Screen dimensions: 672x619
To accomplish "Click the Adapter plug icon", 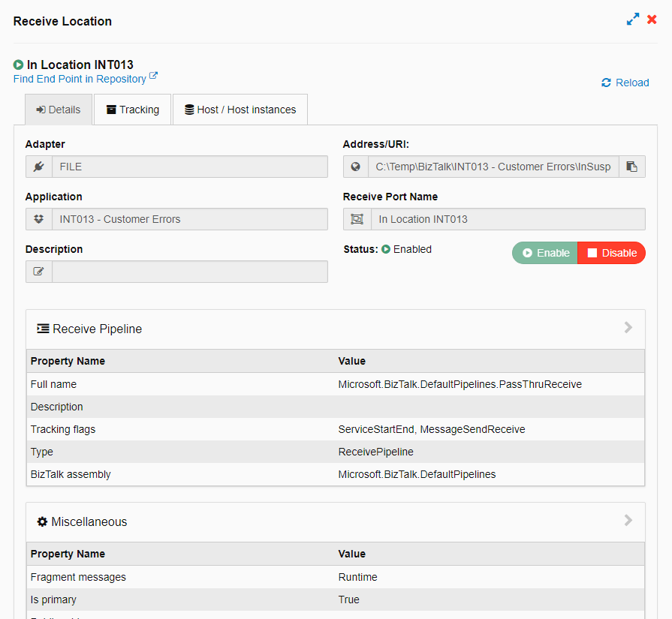I will point(39,167).
